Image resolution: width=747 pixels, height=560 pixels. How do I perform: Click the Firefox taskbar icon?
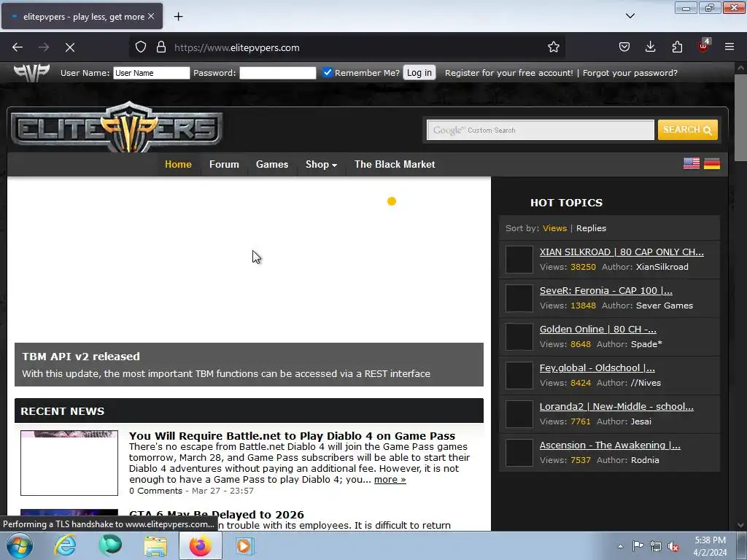(200, 545)
